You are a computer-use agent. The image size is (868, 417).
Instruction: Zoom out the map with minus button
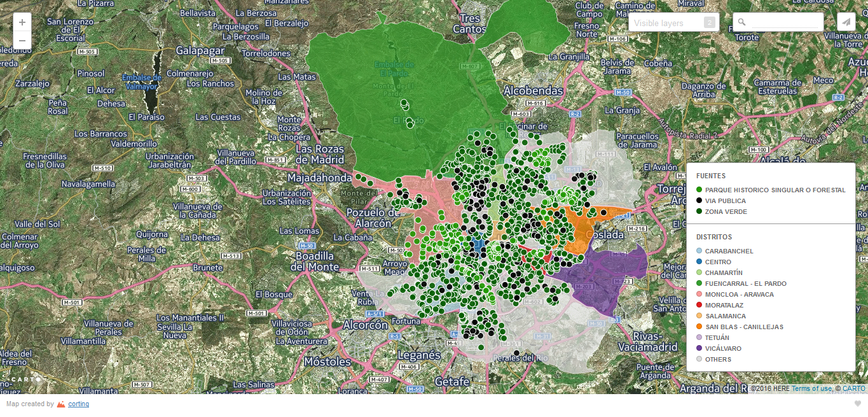[22, 41]
